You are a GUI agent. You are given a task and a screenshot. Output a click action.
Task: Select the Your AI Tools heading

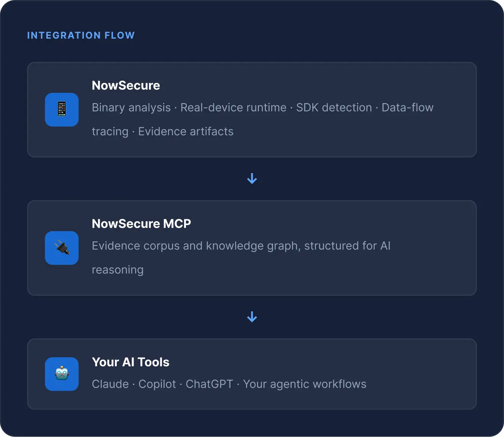(131, 362)
